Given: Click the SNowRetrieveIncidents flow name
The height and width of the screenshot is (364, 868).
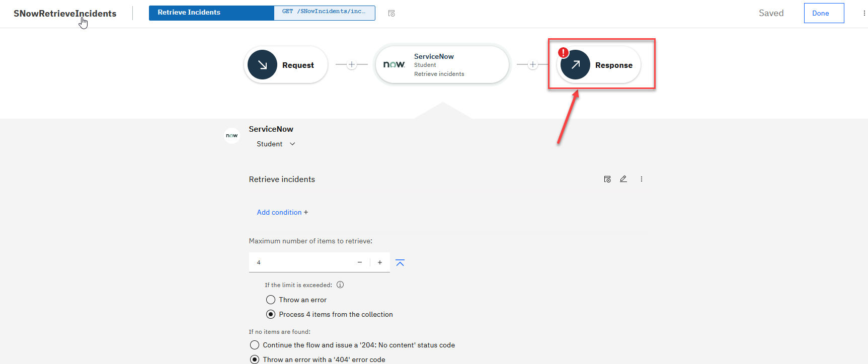Looking at the screenshot, I should 65,14.
